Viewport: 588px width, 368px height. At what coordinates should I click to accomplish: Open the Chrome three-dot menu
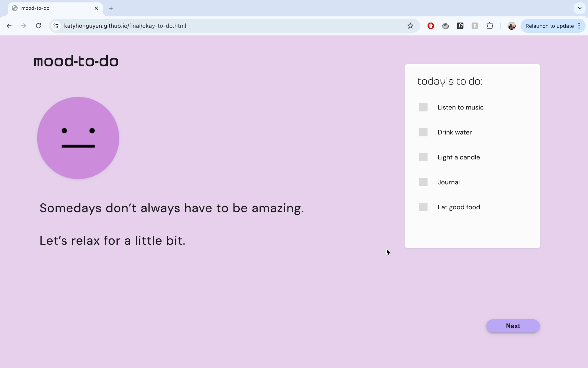[x=579, y=26]
